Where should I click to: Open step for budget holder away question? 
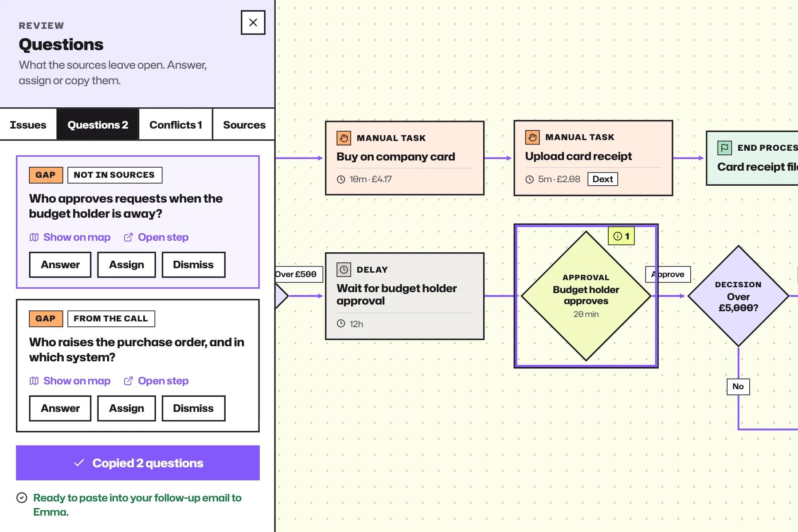tap(156, 237)
